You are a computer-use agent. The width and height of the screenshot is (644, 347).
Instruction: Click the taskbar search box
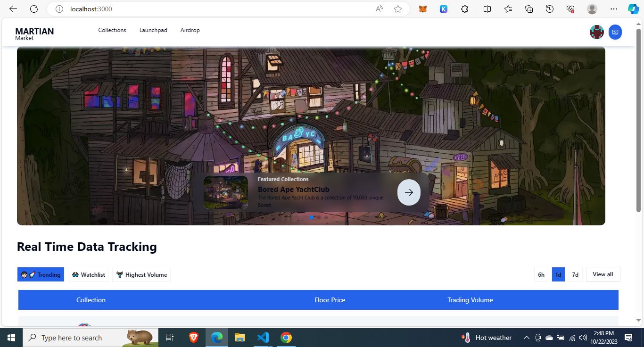tap(90, 338)
